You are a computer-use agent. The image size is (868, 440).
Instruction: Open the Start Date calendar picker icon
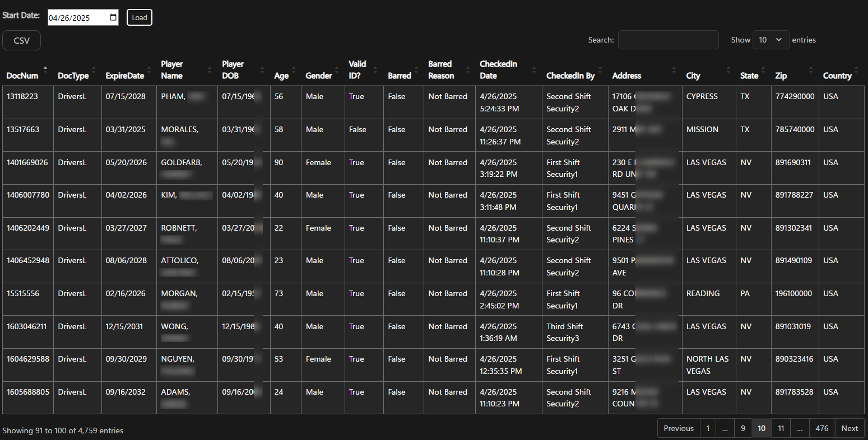(x=113, y=17)
